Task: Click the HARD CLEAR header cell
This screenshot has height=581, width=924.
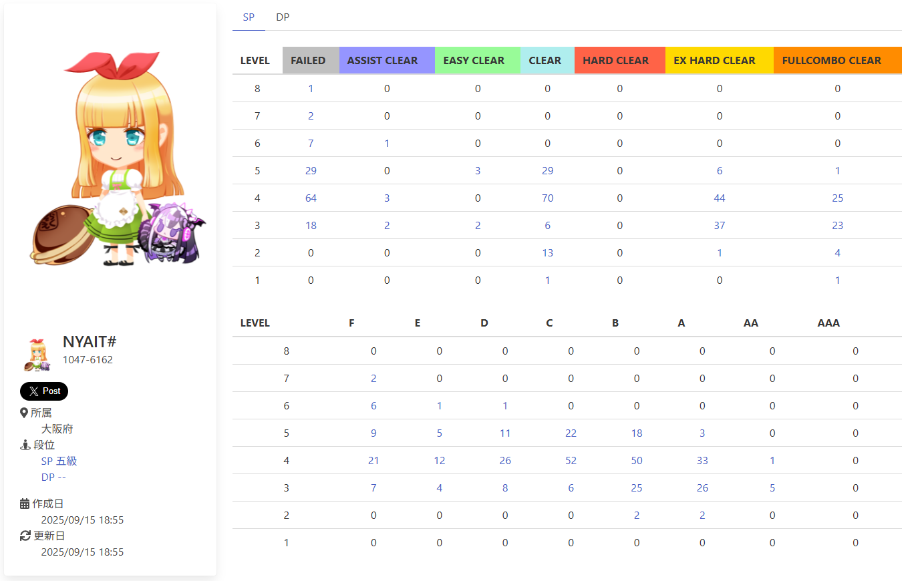Action: 615,60
